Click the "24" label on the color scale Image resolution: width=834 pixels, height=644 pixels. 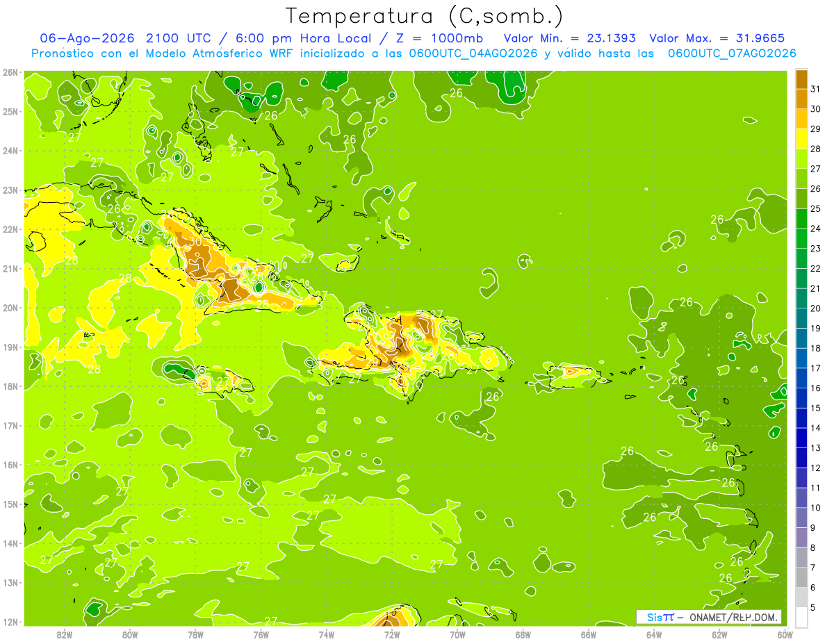[816, 229]
